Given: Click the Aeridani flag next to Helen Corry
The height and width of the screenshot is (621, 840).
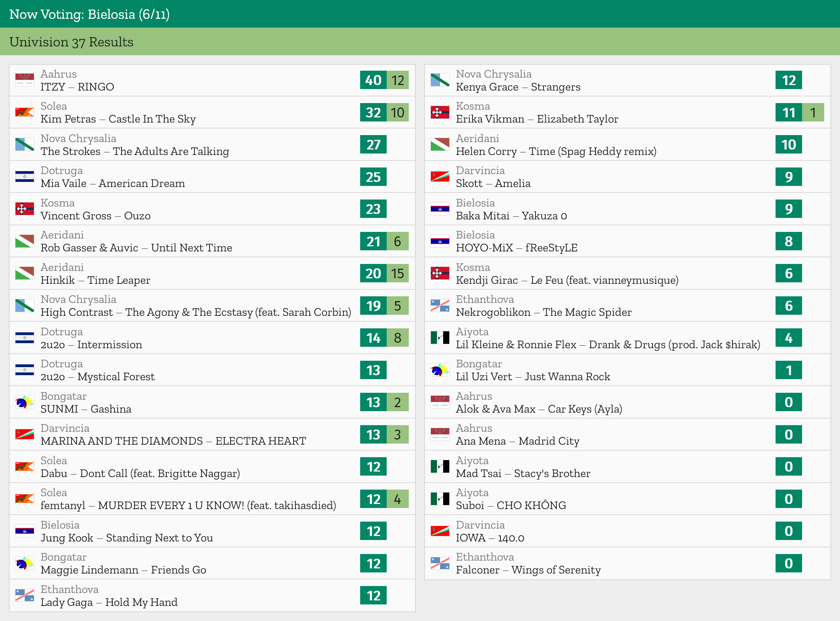Looking at the screenshot, I should (x=440, y=144).
